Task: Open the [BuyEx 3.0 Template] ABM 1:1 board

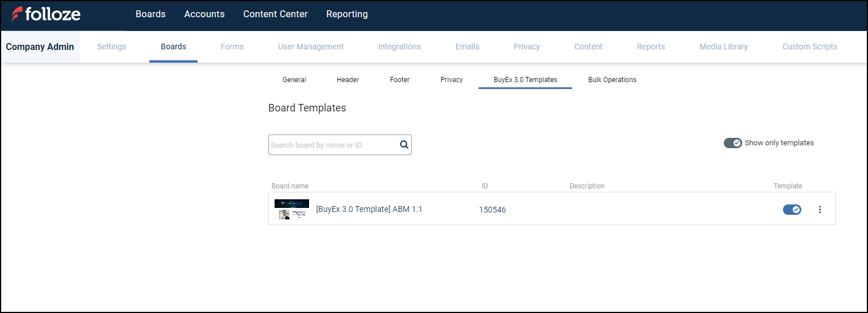Action: (369, 210)
